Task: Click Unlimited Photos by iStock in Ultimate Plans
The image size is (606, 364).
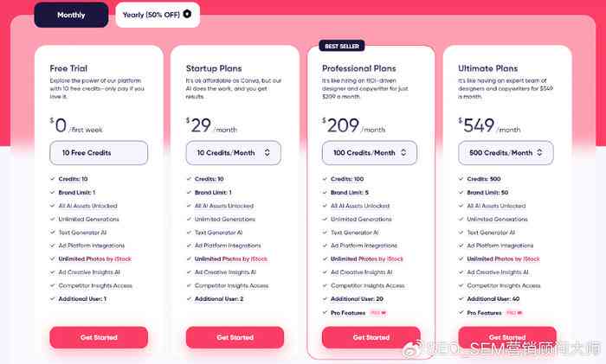Action: 503,259
